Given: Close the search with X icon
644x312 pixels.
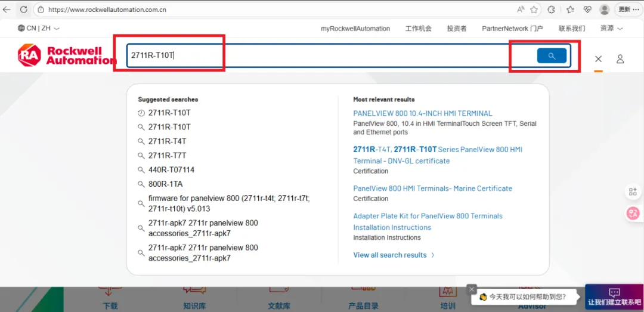Looking at the screenshot, I should point(599,59).
